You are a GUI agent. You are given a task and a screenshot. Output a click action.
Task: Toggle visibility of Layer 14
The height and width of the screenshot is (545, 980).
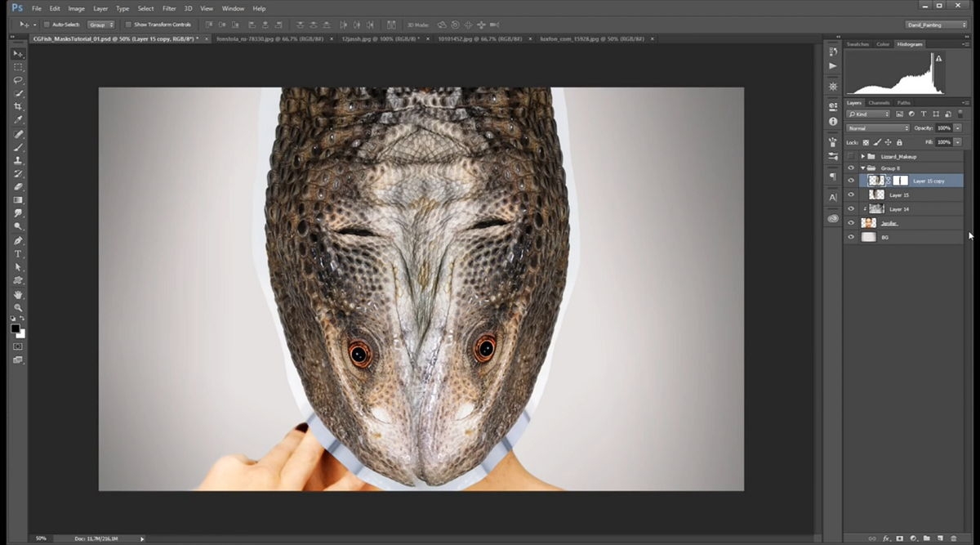pos(851,208)
